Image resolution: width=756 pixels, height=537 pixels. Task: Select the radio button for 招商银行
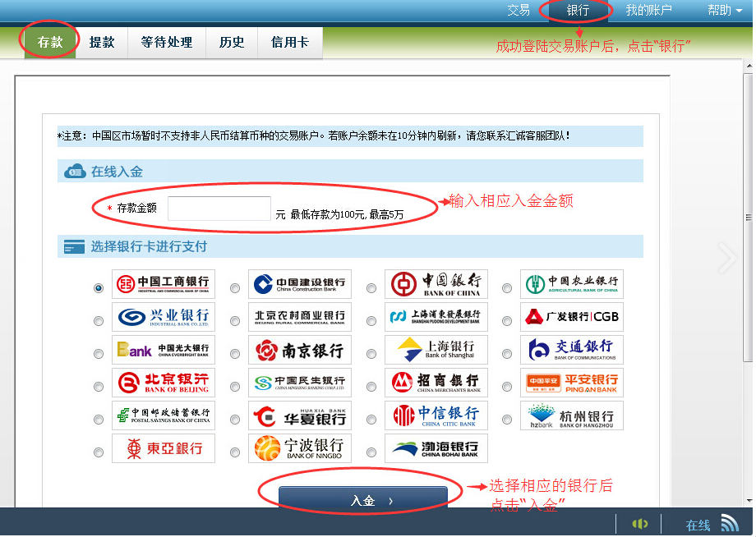(x=371, y=386)
